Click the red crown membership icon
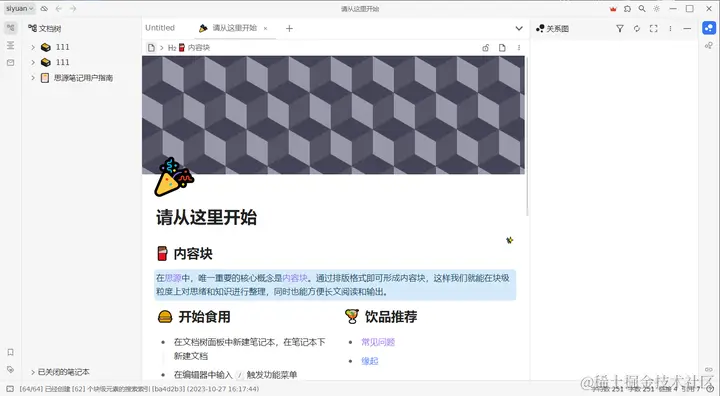This screenshot has height=396, width=720. click(x=613, y=9)
